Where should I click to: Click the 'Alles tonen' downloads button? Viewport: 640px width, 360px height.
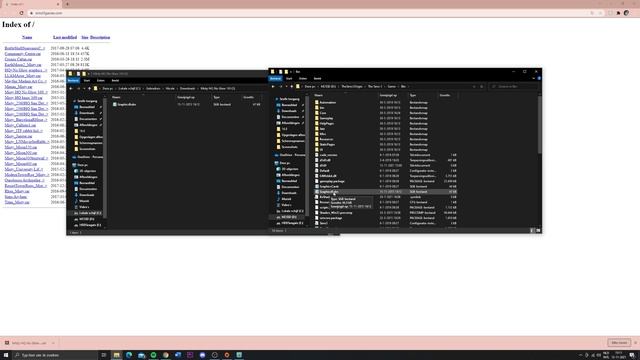click(619, 343)
